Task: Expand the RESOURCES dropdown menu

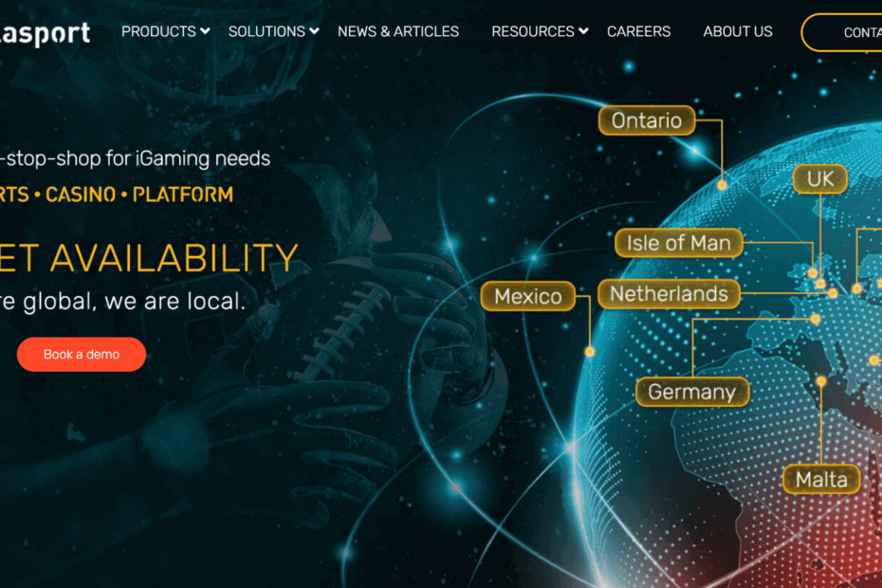Action: (540, 31)
